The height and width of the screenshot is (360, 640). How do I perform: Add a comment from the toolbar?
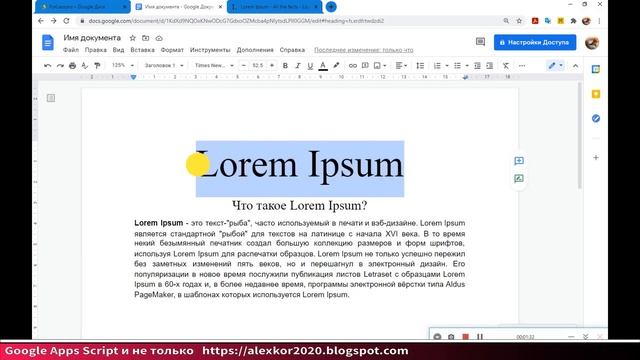pos(365,66)
